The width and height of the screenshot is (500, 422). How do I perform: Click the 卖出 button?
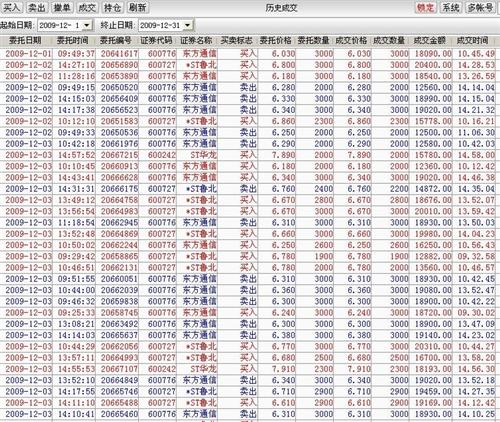click(37, 7)
